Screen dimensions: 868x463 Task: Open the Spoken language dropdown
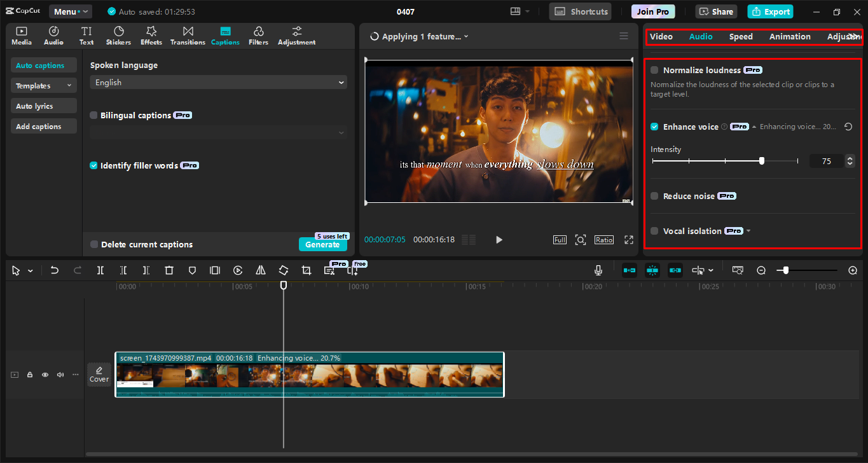point(218,82)
